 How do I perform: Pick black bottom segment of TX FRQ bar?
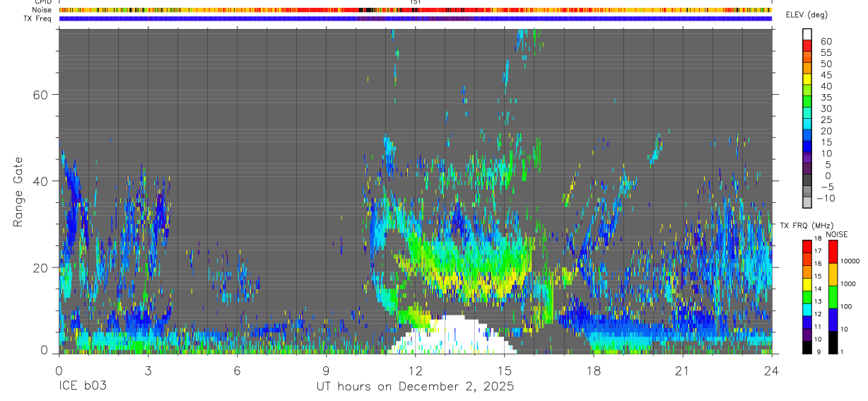[807, 347]
